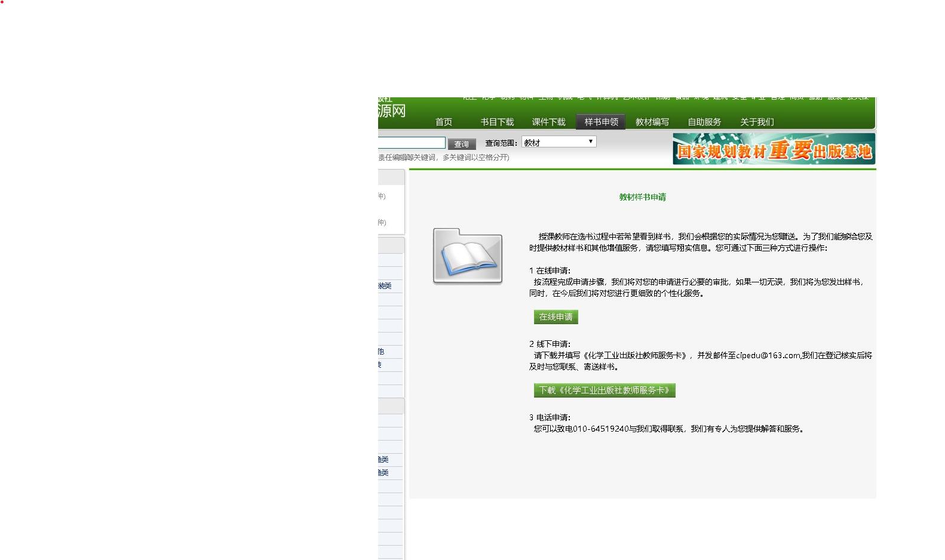Click the 查询 search button
The width and height of the screenshot is (945, 560).
pyautogui.click(x=462, y=144)
